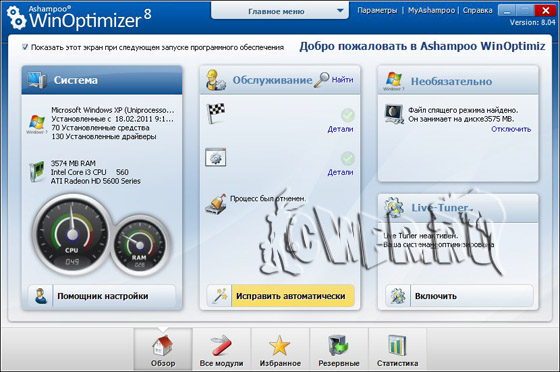Click the 70 Установленные средства text
The image size is (560, 372).
100,127
